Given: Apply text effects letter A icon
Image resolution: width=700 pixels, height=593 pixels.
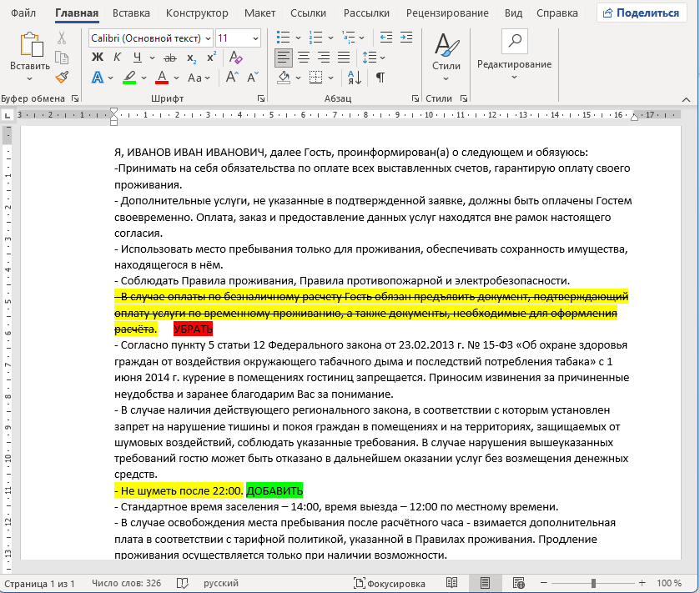Looking at the screenshot, I should pos(98,78).
